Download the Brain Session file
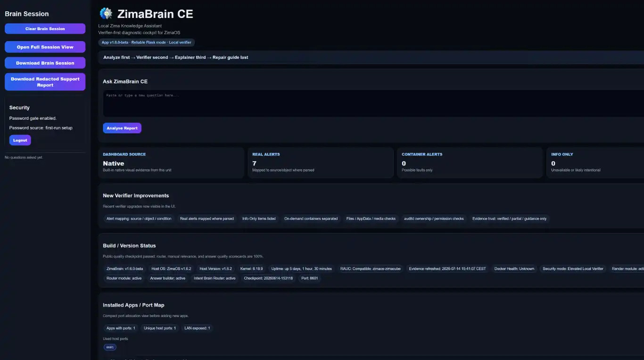 45,63
